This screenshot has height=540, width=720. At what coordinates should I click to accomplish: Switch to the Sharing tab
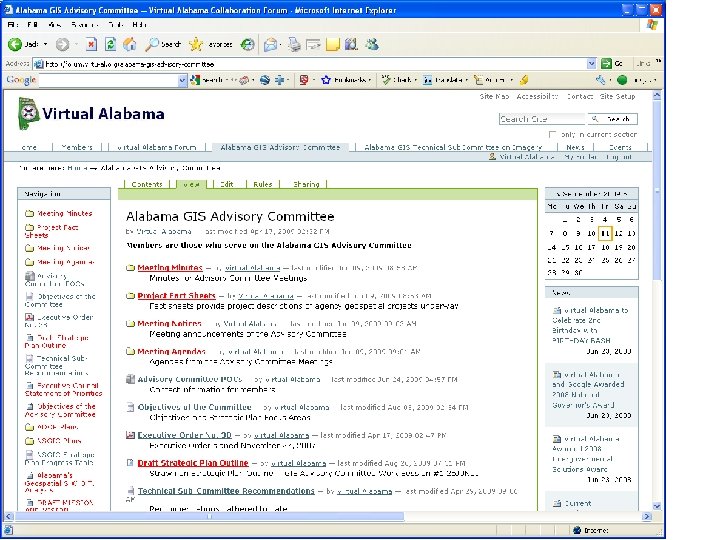(x=306, y=184)
